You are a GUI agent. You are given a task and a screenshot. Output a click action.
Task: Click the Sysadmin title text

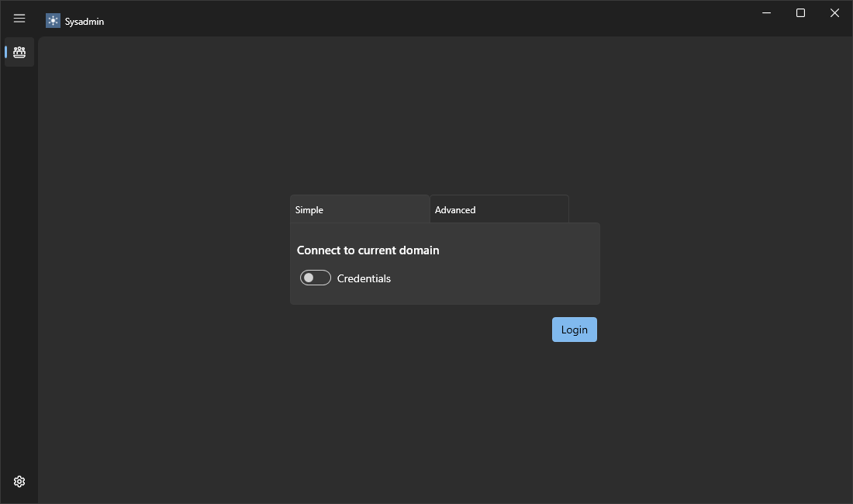(x=85, y=22)
